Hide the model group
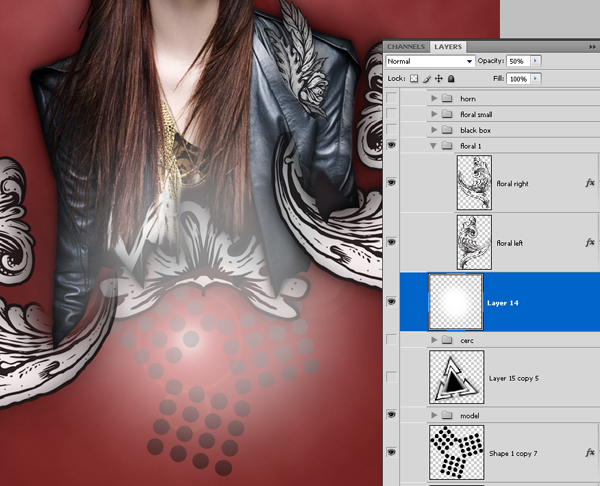Screen dimensions: 600x486 click(391, 414)
